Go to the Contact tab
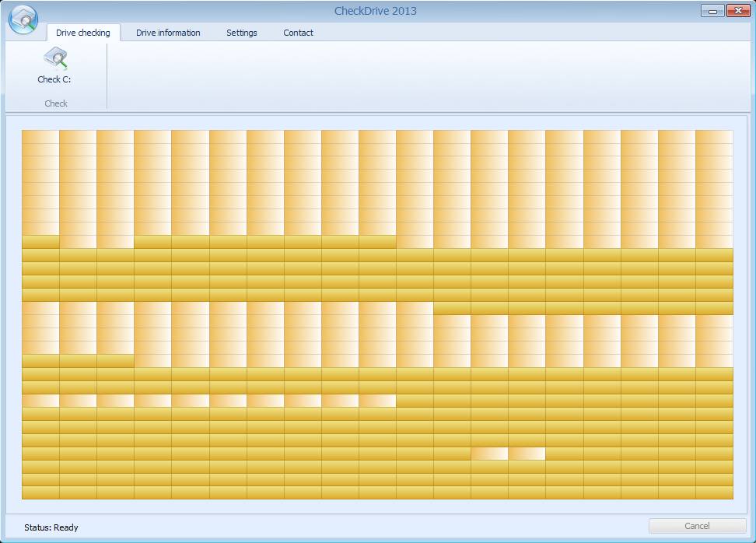Viewport: 756px width, 543px height. coord(298,33)
